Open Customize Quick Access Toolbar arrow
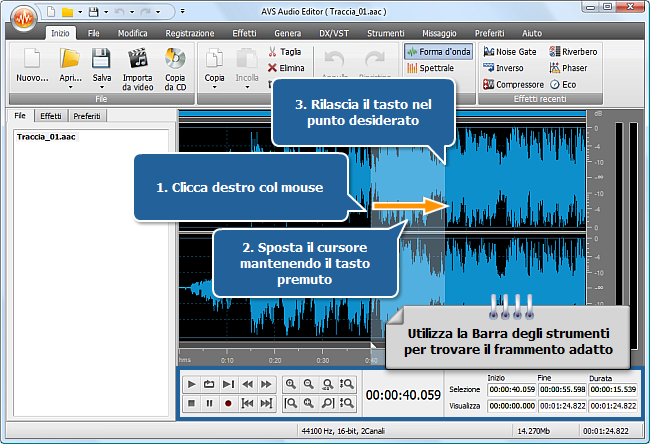This screenshot has height=444, width=650. [182, 12]
